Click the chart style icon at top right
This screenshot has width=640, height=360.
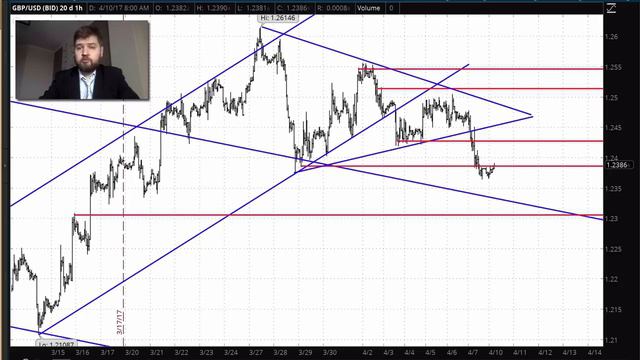611,8
